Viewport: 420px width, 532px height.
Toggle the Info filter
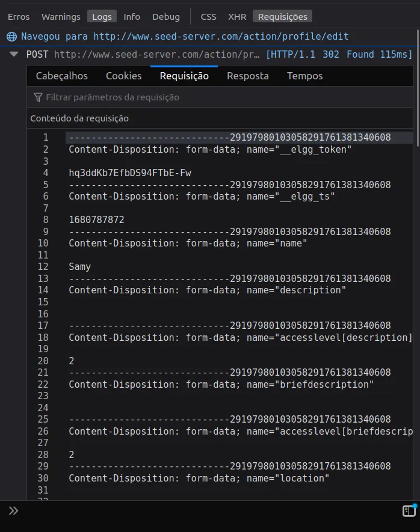[x=132, y=17]
